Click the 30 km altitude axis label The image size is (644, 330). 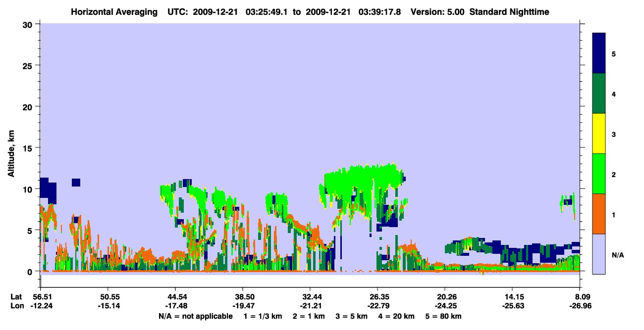28,24
